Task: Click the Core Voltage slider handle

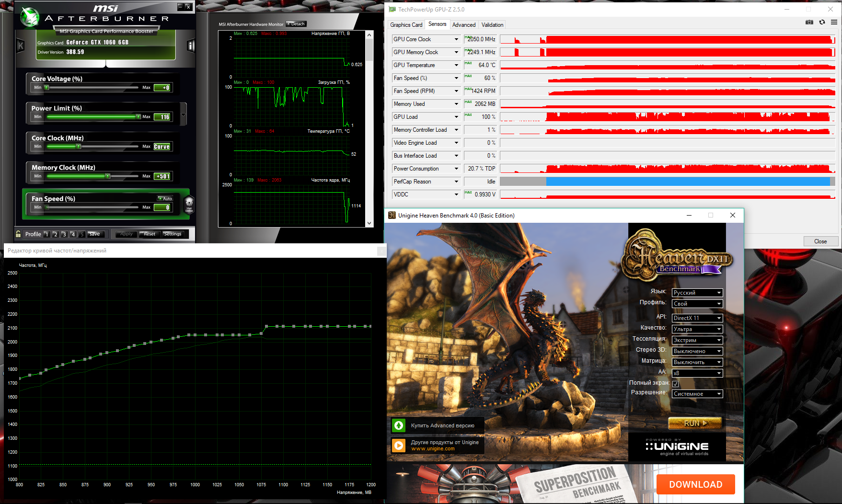Action: [46, 88]
